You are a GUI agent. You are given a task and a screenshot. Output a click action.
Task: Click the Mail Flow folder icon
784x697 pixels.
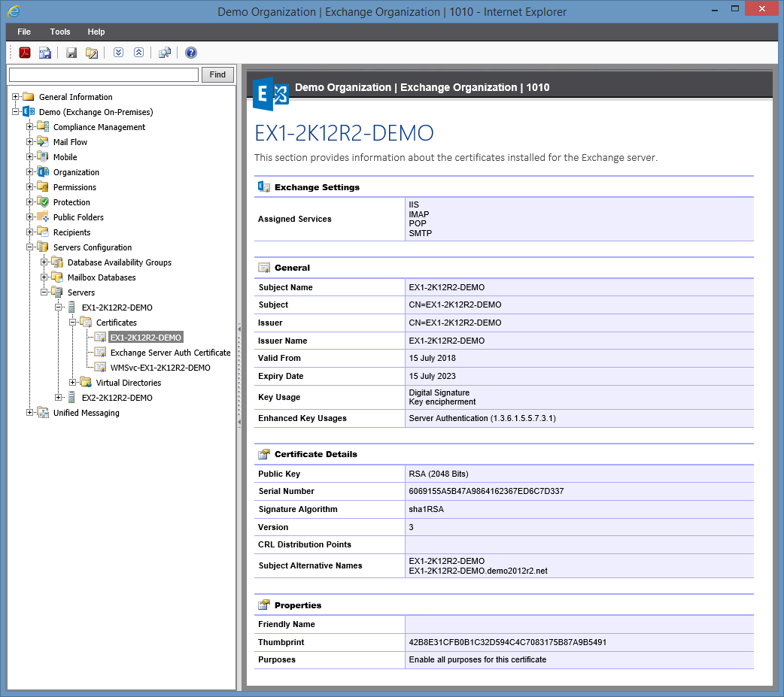[43, 142]
